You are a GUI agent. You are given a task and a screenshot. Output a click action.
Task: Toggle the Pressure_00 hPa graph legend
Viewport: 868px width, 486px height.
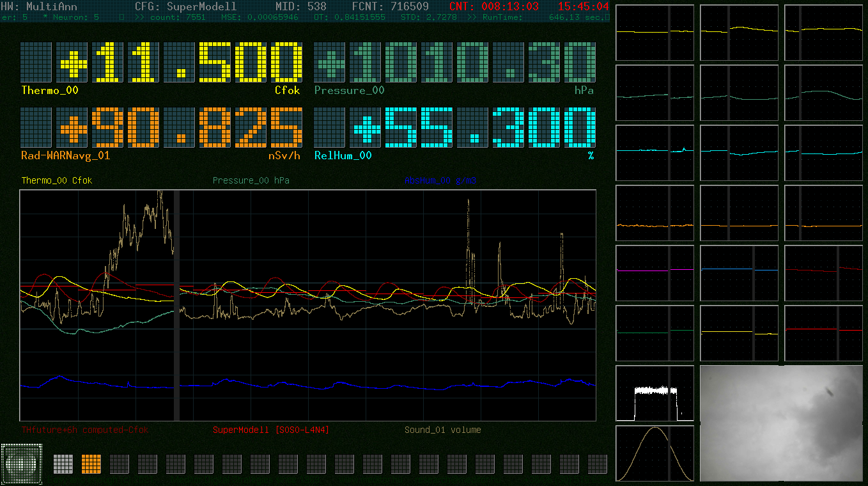coord(251,180)
